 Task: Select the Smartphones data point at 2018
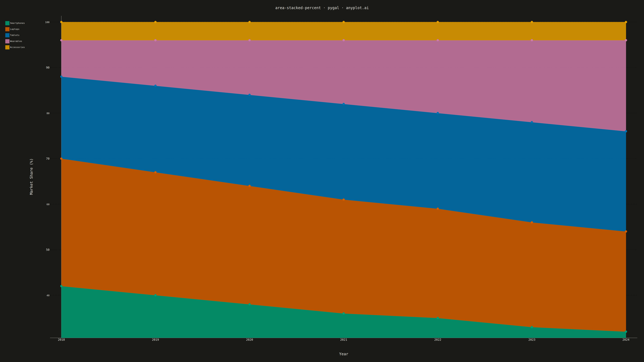[x=61, y=286]
